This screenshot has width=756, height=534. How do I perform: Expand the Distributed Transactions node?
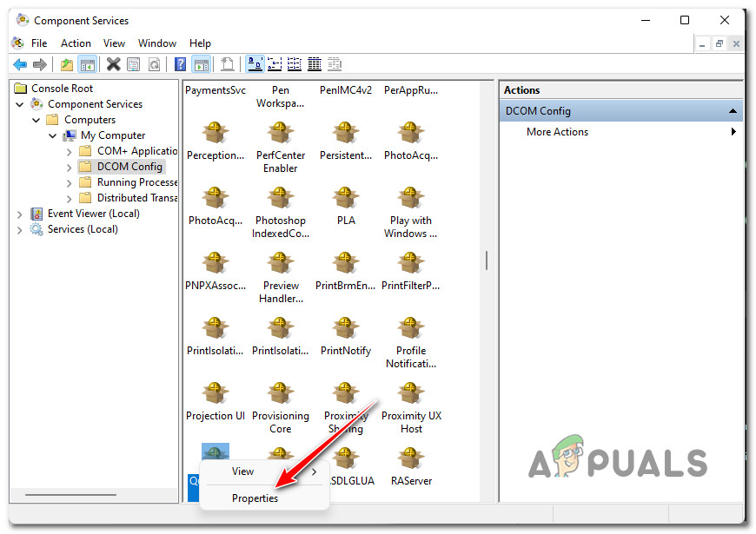[x=69, y=198]
